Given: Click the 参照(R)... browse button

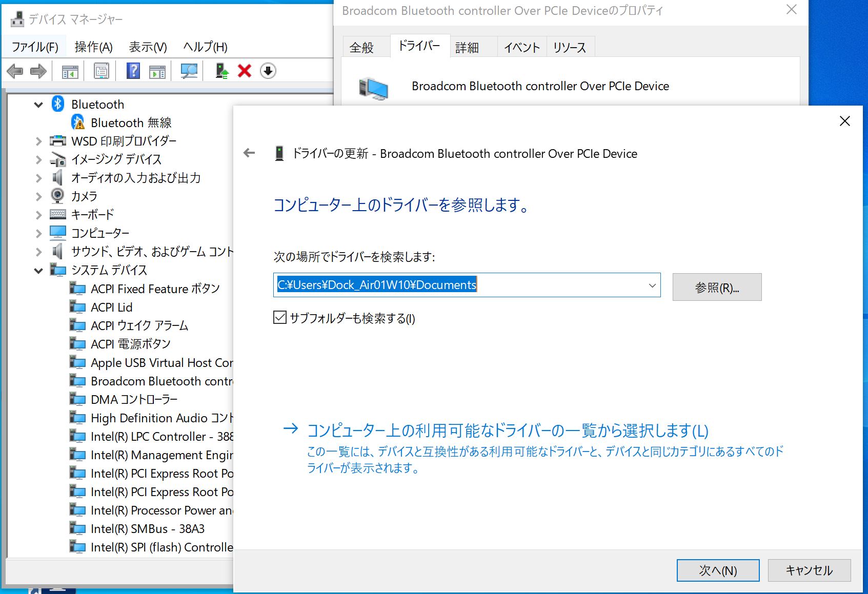Looking at the screenshot, I should pyautogui.click(x=717, y=287).
